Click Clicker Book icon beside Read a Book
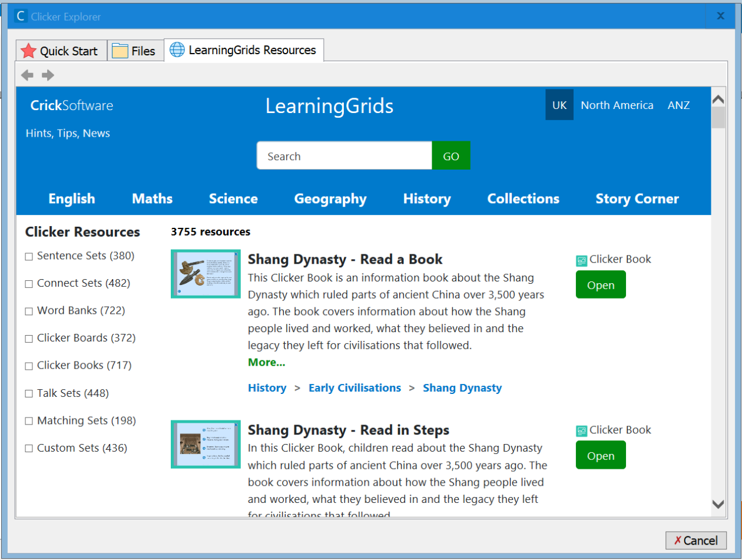This screenshot has width=742, height=560. (582, 260)
